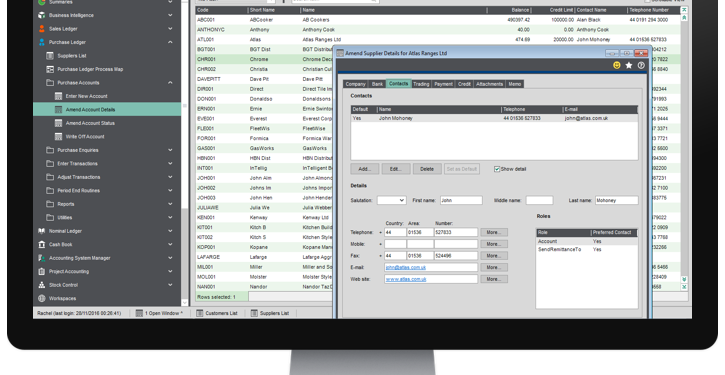
Task: Toggle the Show detail checkbox
Action: click(x=497, y=169)
